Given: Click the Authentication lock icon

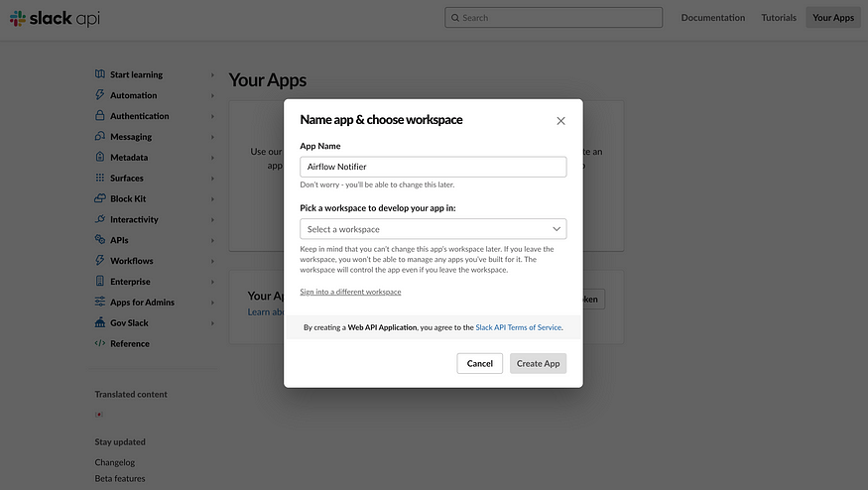Looking at the screenshot, I should click(99, 115).
